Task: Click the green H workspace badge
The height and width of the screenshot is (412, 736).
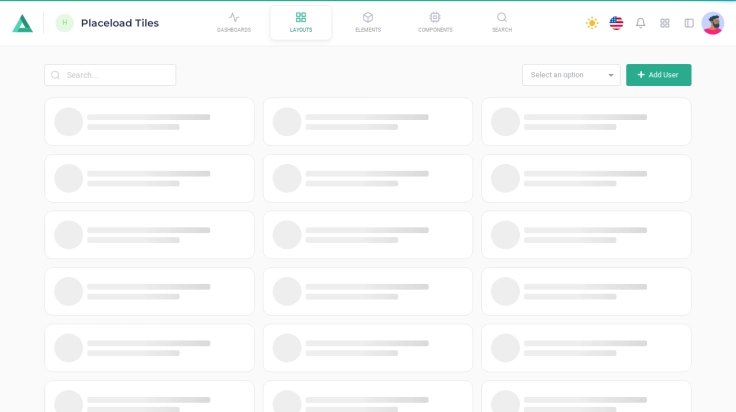Action: (x=65, y=23)
